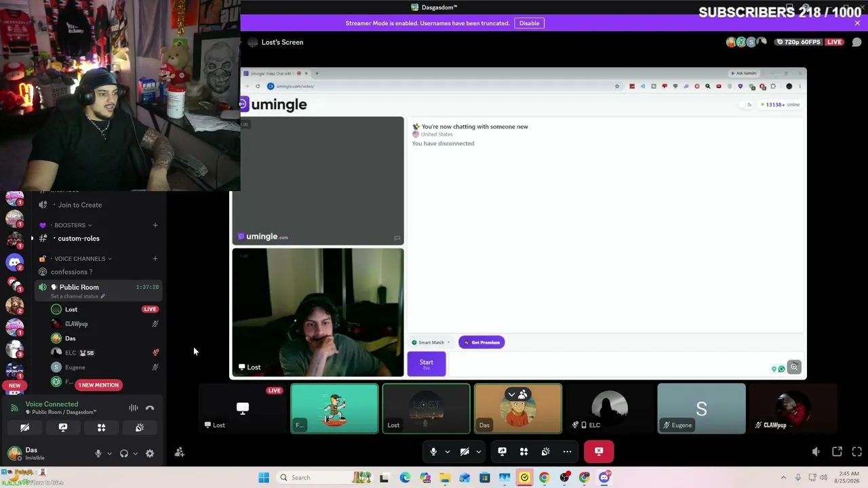868x488 pixels.
Task: Select the Public Room voice channel
Action: pyautogui.click(x=99, y=291)
